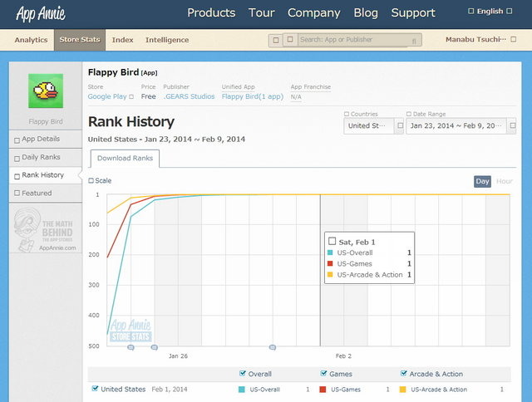Open the Daily Ranks sidebar item
The height and width of the screenshot is (402, 532).
coord(46,157)
